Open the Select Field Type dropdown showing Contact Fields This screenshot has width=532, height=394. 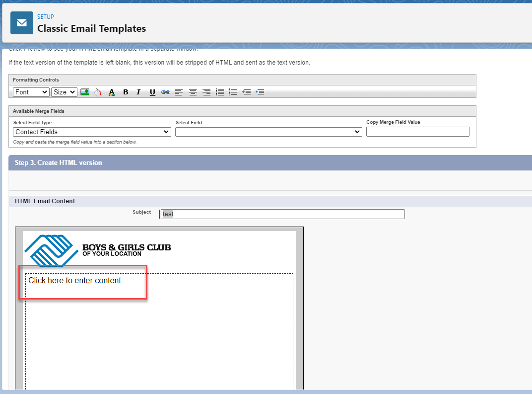coord(92,131)
